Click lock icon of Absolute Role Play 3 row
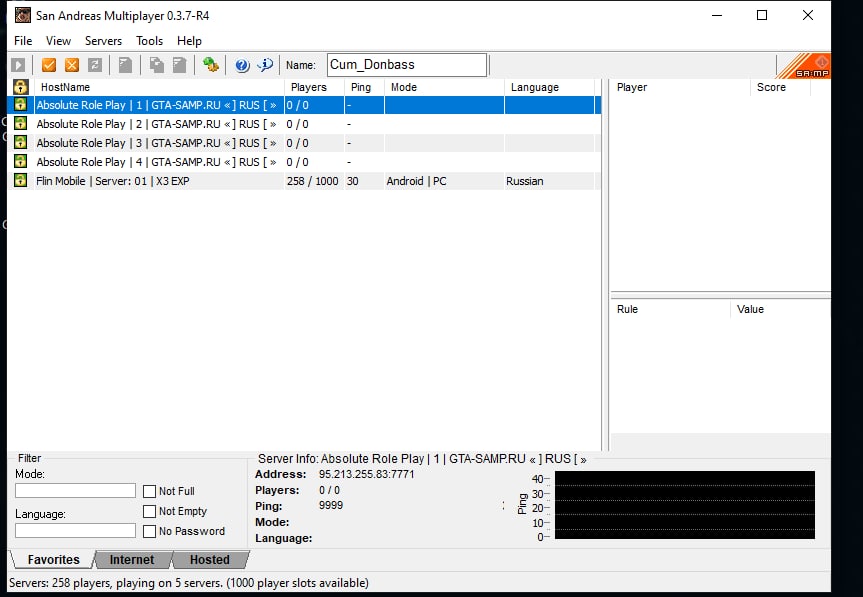The height and width of the screenshot is (597, 863). pyautogui.click(x=20, y=143)
